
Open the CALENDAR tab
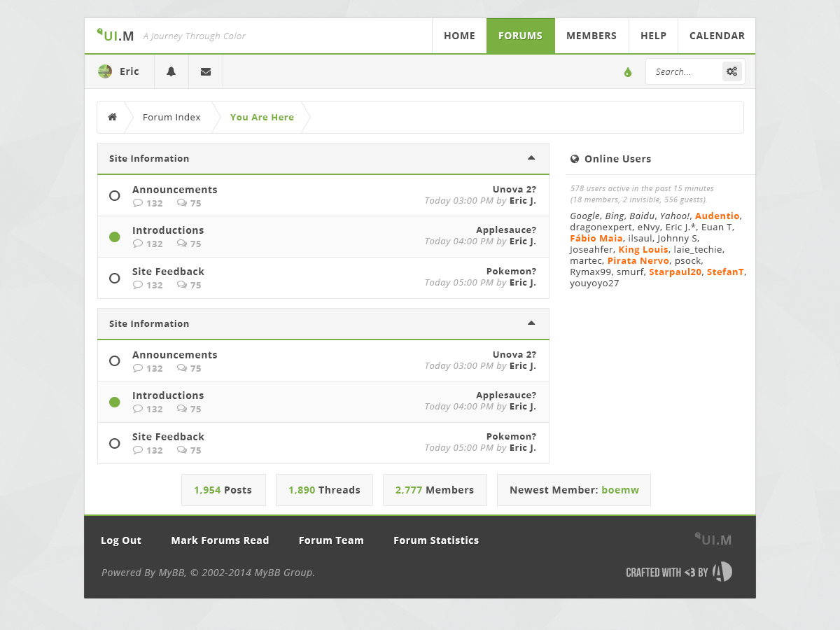coord(717,36)
